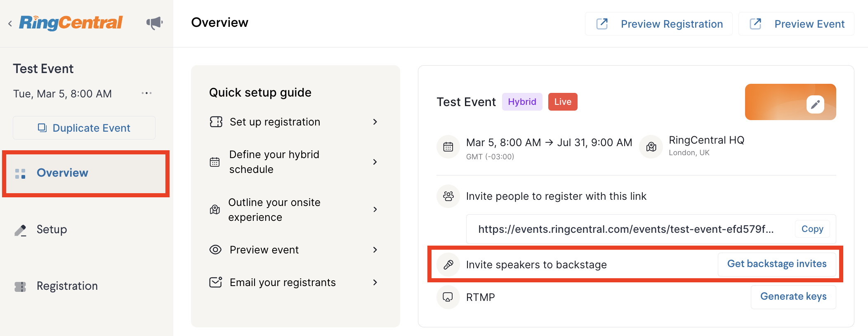This screenshot has height=336, width=868.
Task: Click the "Overview" page heading in header
Action: coord(220,23)
